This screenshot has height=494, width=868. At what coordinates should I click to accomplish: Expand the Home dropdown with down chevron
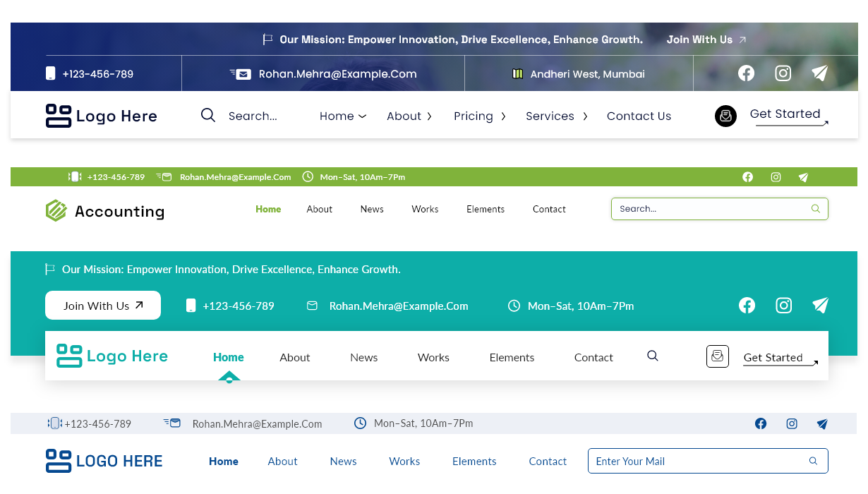343,116
